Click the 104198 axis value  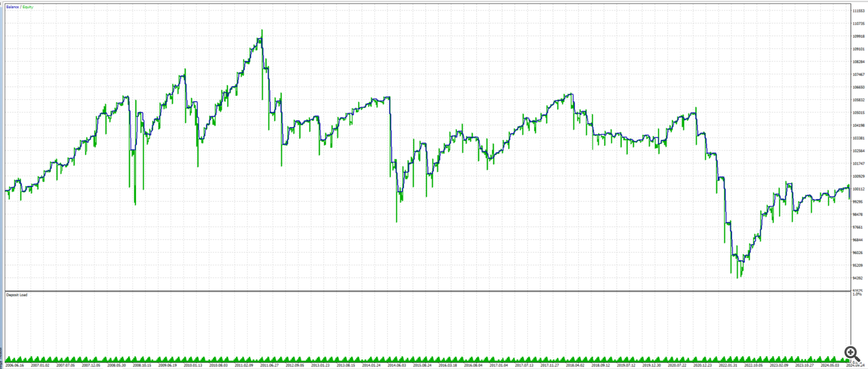click(859, 126)
